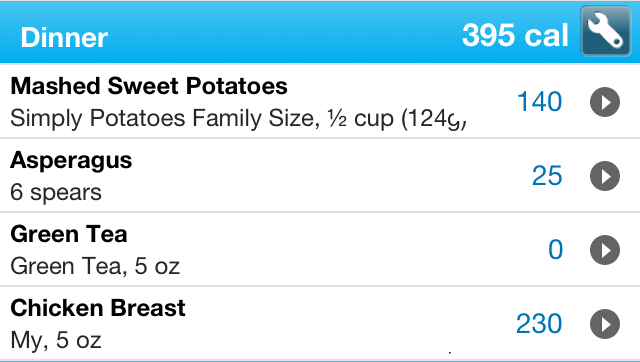Tap the Green Tea, 5 oz serving
The width and height of the screenshot is (640, 362).
click(95, 266)
